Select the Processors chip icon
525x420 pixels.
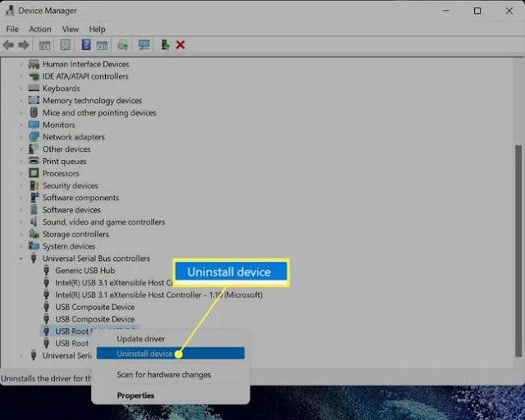tap(34, 173)
